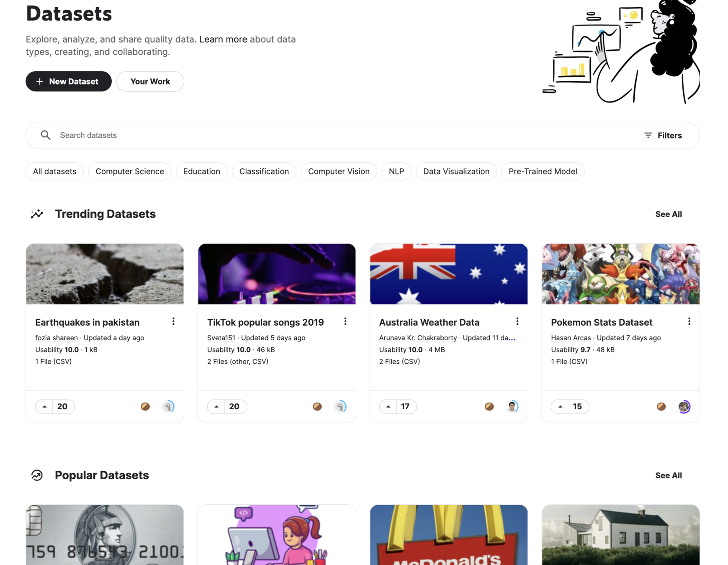Viewport: 728px width, 565px height.
Task: Select the Education filter chip
Action: coord(202,171)
